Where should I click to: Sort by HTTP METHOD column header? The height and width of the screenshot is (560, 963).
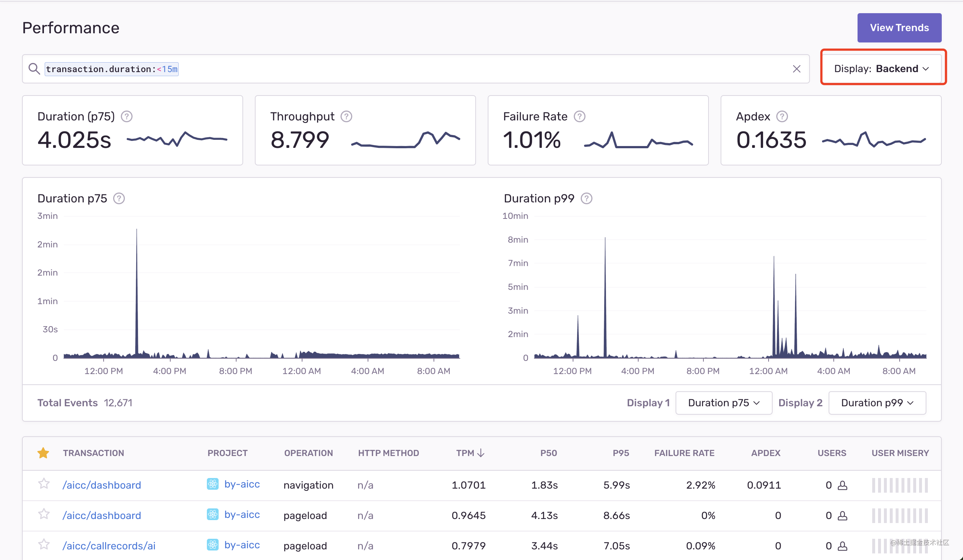click(x=388, y=453)
